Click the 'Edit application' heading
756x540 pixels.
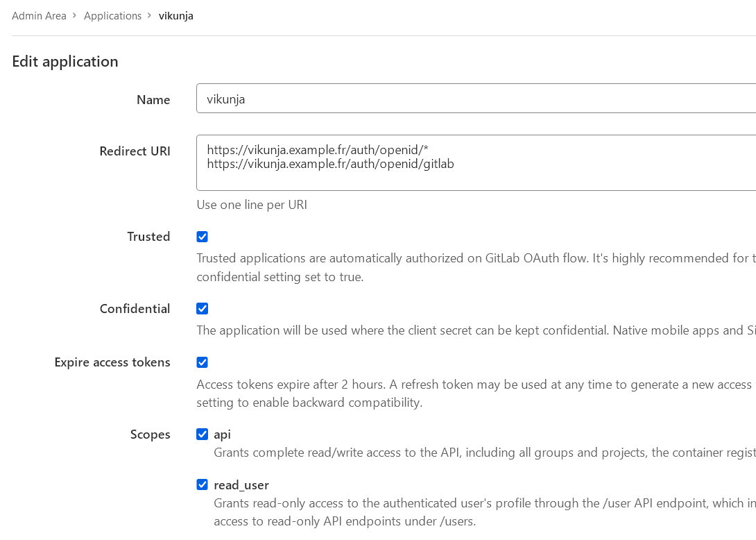(65, 62)
